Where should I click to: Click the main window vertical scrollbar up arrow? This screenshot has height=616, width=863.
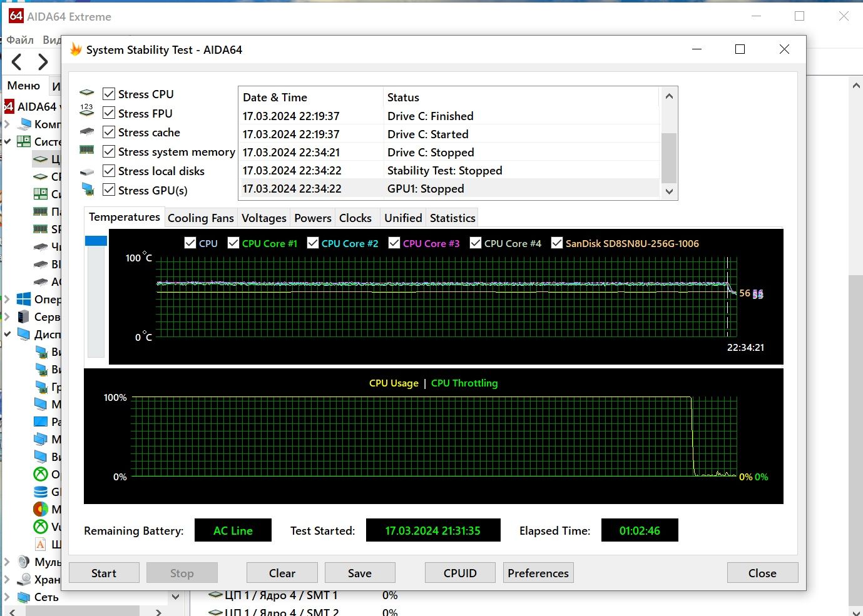[855, 86]
